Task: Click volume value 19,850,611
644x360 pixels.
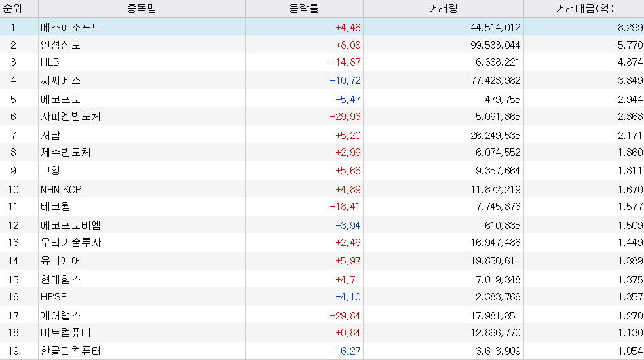Action: coord(495,260)
